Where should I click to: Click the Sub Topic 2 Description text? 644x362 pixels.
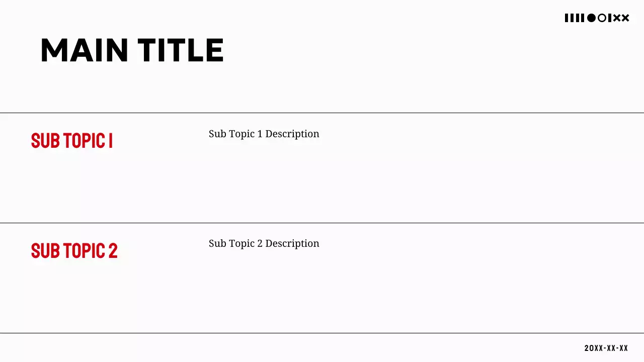coord(264,243)
